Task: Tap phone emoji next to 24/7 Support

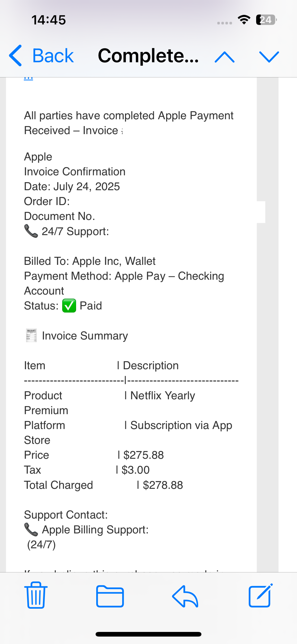Action: point(31,231)
